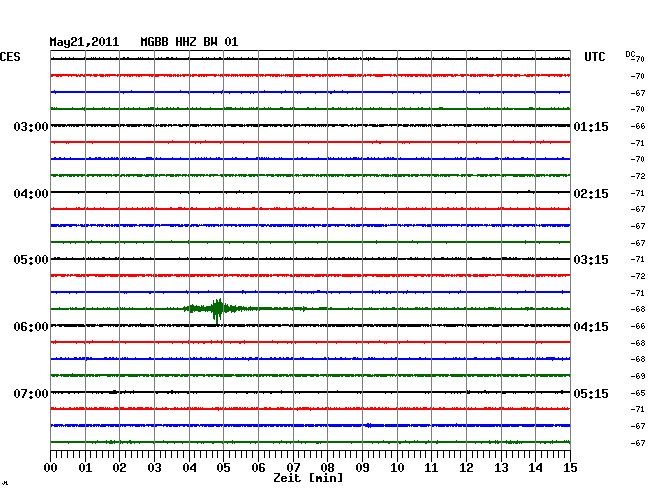This screenshot has width=650, height=494.
Task: Select the 05:00 CES time label
Action: (31, 260)
